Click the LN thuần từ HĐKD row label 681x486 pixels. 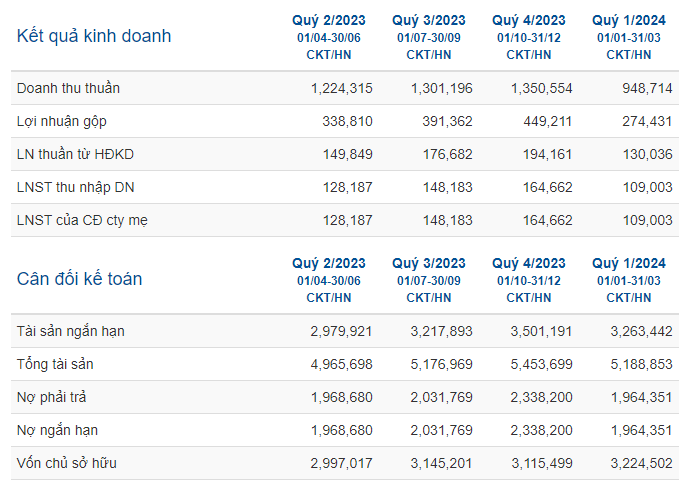[75, 154]
